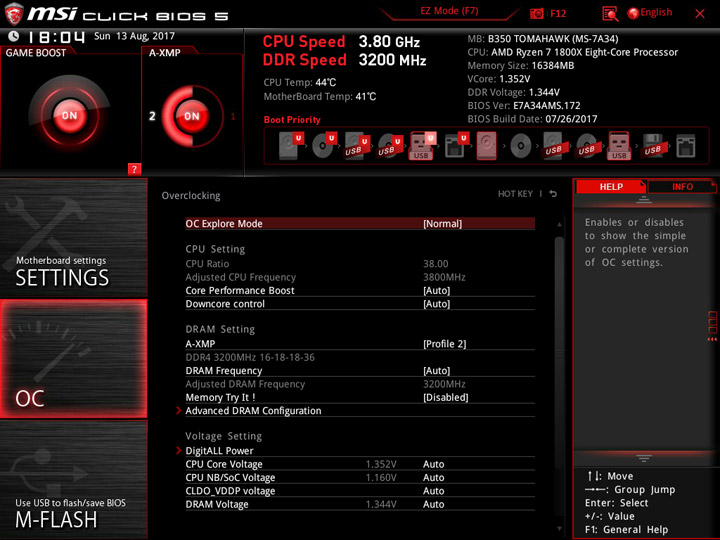Open the OC overclocking section

point(74,359)
